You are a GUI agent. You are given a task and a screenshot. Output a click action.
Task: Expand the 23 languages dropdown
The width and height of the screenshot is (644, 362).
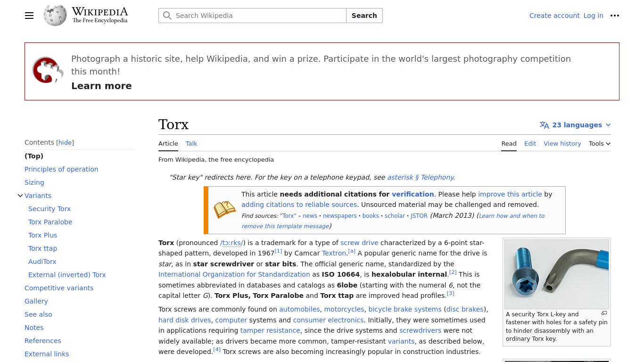pyautogui.click(x=575, y=125)
